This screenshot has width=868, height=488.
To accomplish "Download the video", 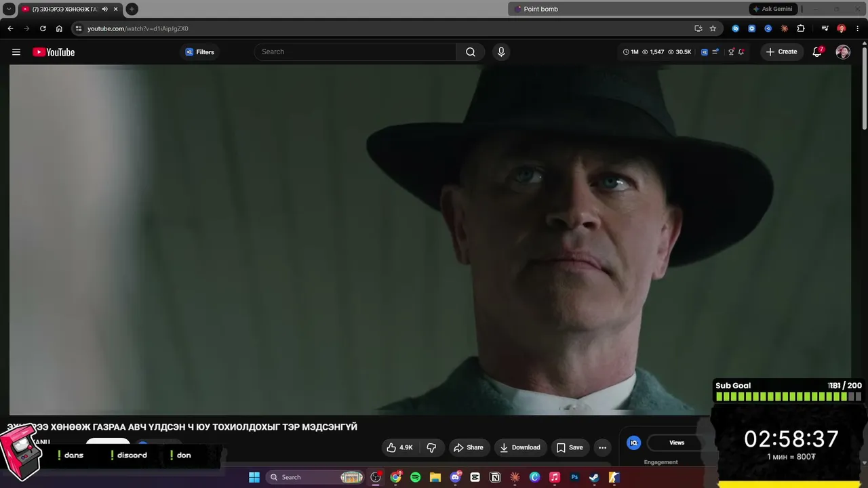I will pos(520,447).
